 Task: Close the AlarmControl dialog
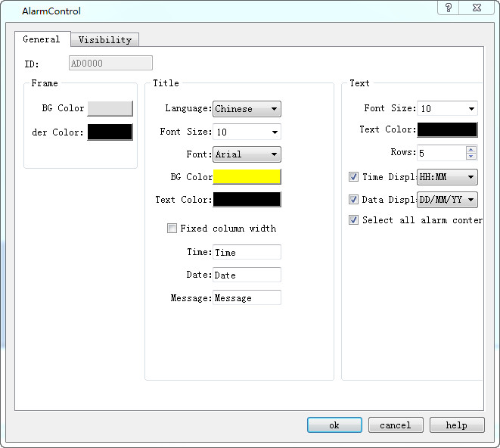[x=477, y=8]
